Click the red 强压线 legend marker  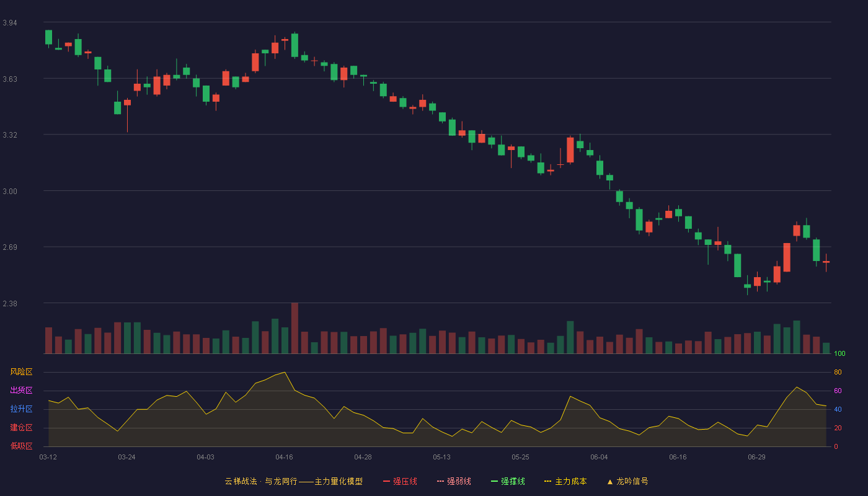pyautogui.click(x=386, y=481)
